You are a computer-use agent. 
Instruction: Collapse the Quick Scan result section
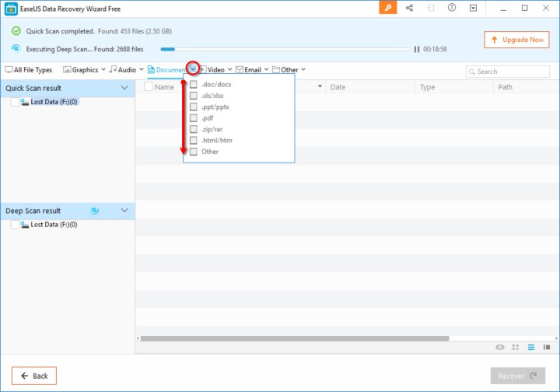[x=124, y=88]
